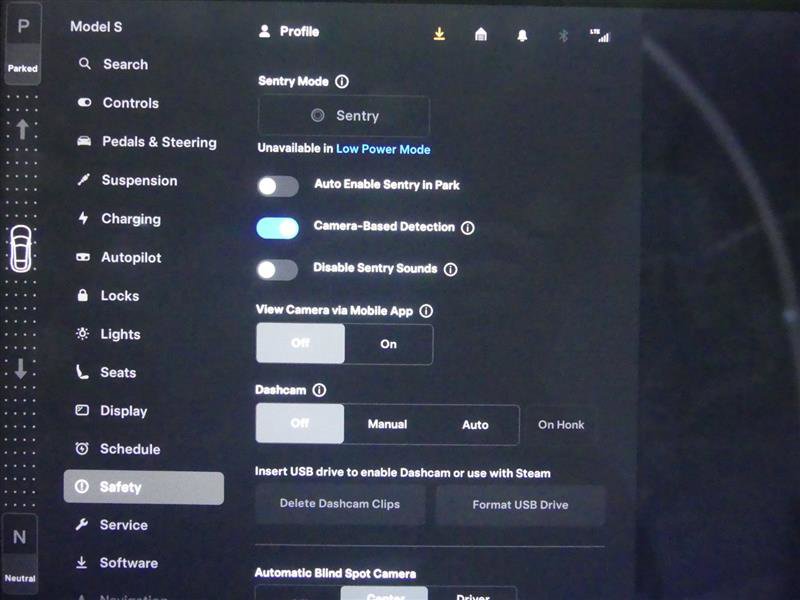800x600 pixels.
Task: Click the lightning bolt Charging icon
Action: pyautogui.click(x=83, y=218)
